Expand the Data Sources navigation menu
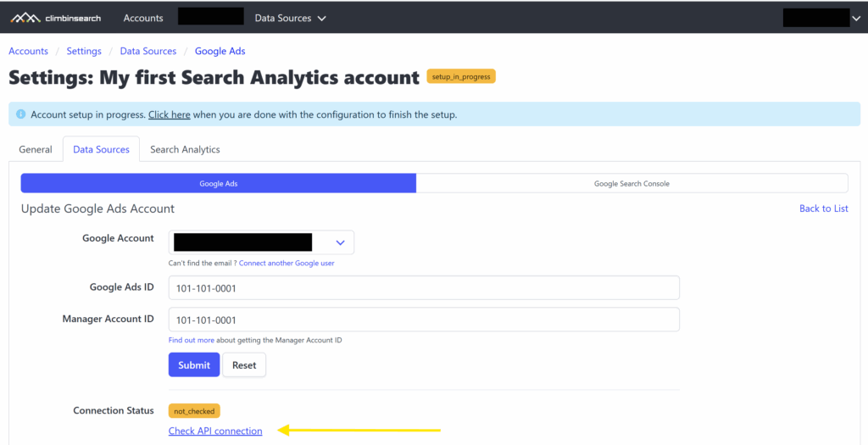Screen dimensions: 868x445 (290, 18)
